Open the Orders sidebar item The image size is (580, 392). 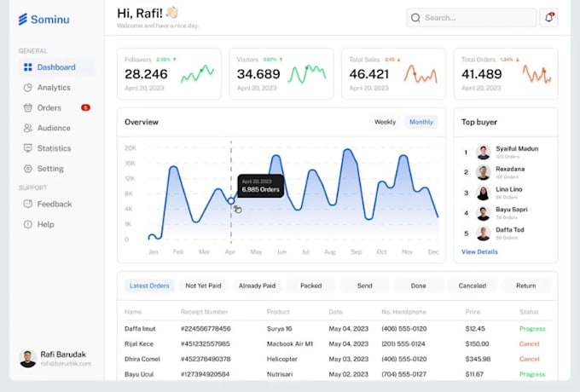[x=49, y=107]
